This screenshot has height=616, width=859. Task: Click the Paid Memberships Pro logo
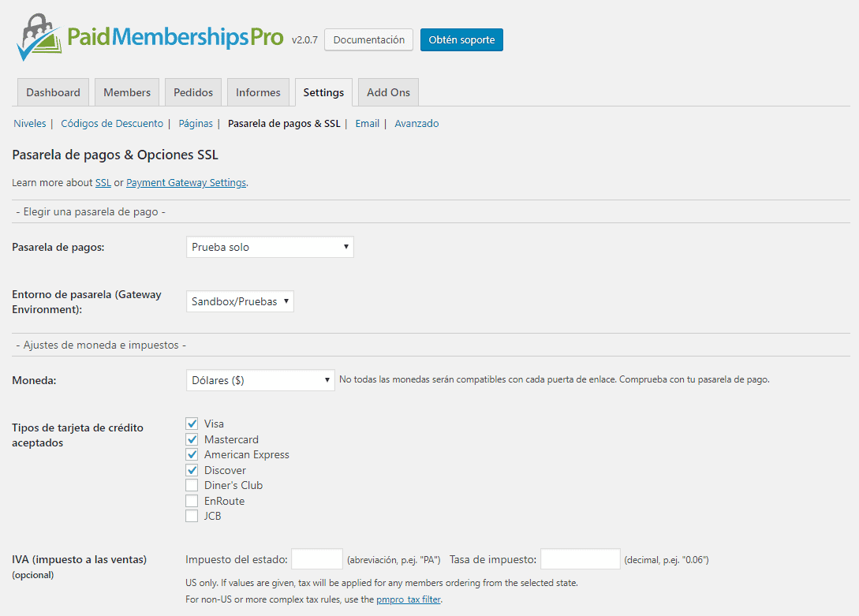tap(150, 38)
